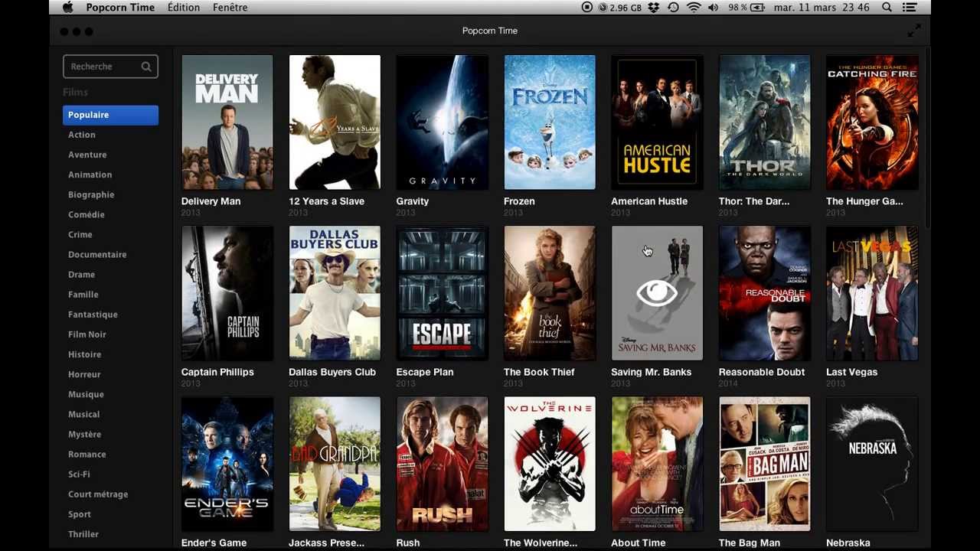
Task: Open Time Machine menu bar icon
Action: 673,8
